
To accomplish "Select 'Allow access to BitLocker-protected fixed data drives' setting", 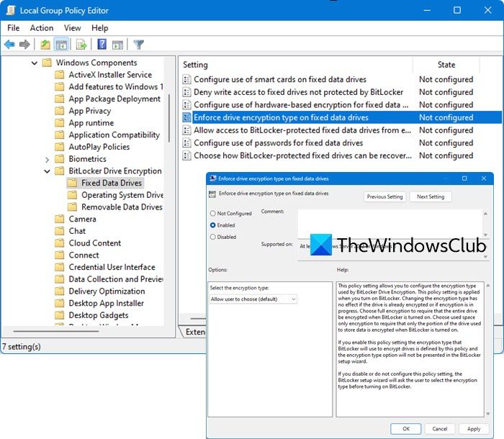I will (x=302, y=130).
